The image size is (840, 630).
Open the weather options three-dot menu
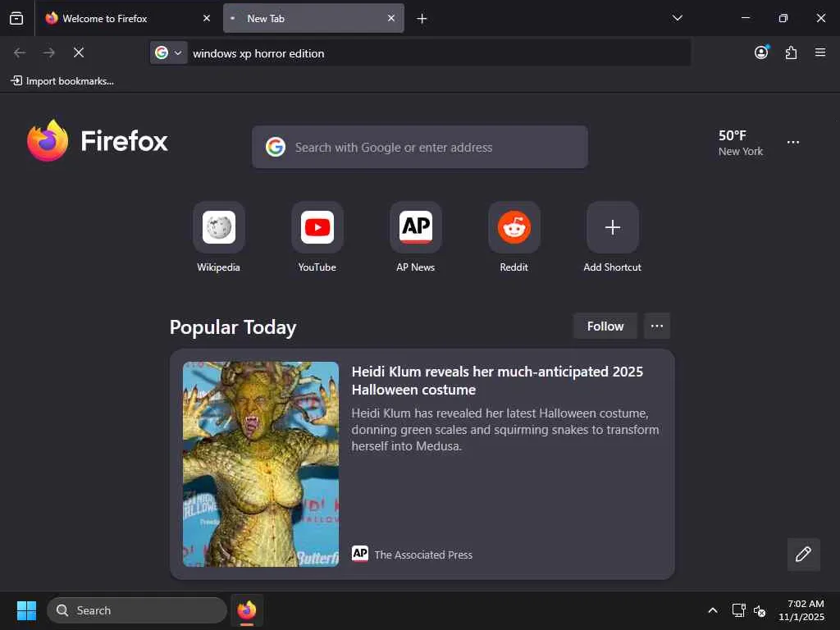(x=793, y=143)
